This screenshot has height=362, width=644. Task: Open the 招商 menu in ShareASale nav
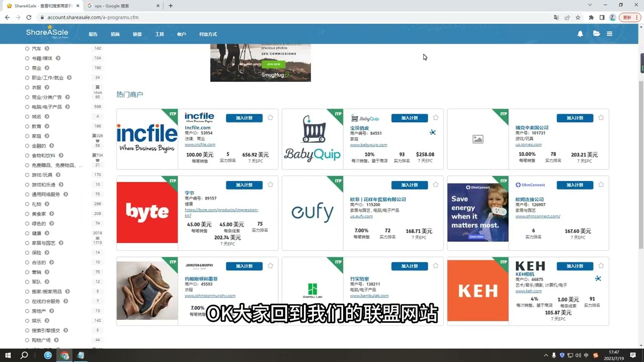click(115, 34)
